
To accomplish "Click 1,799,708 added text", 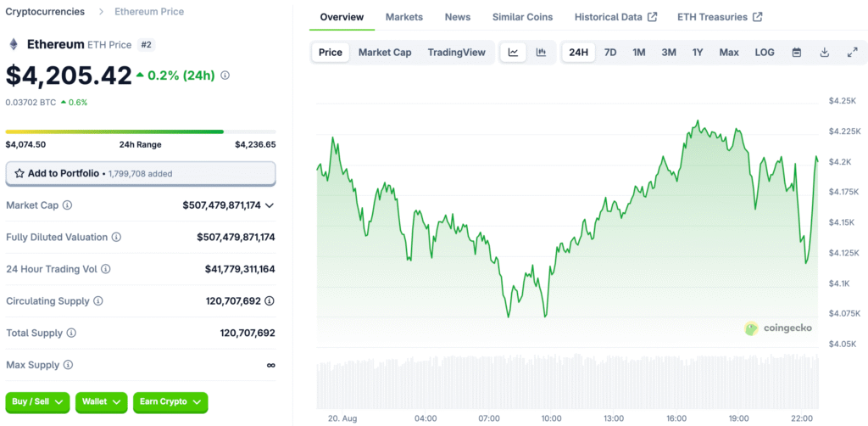I will [141, 174].
